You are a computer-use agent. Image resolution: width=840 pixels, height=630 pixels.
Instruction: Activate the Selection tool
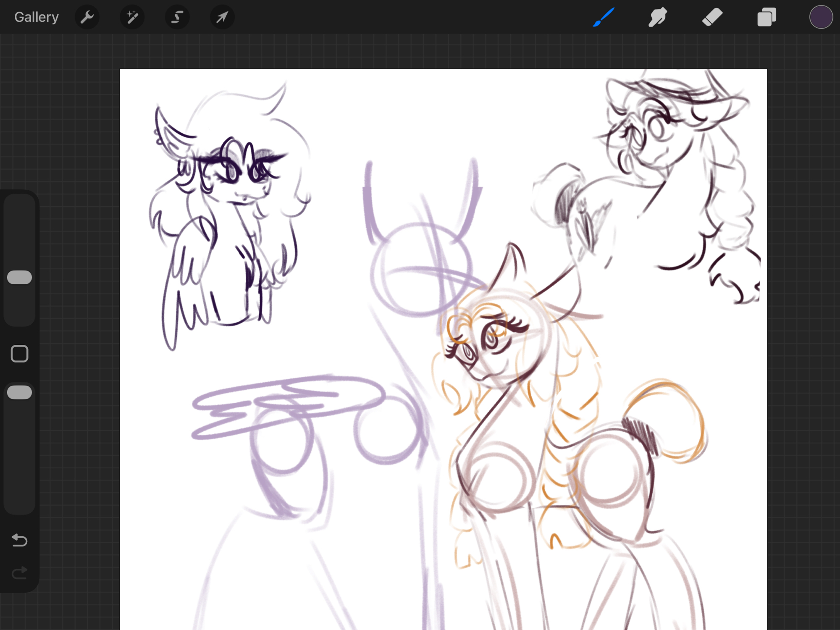(177, 17)
